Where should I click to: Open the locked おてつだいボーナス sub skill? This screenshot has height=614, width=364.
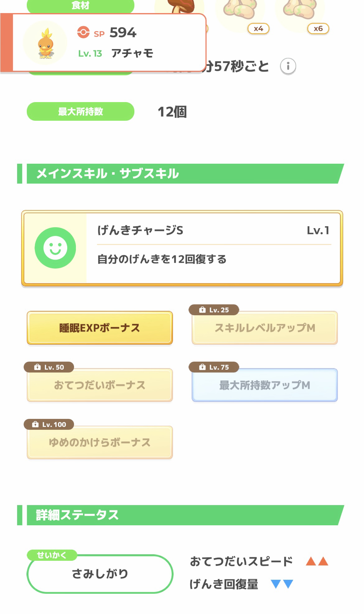[x=100, y=385]
